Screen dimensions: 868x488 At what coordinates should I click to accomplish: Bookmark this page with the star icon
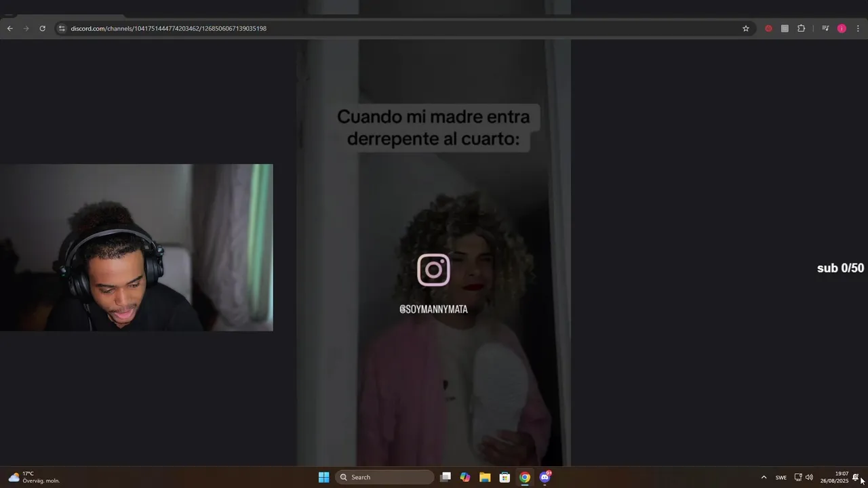746,28
